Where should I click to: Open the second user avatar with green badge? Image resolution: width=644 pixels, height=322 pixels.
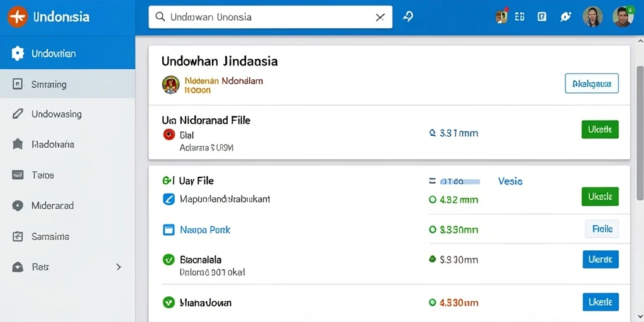tap(623, 17)
